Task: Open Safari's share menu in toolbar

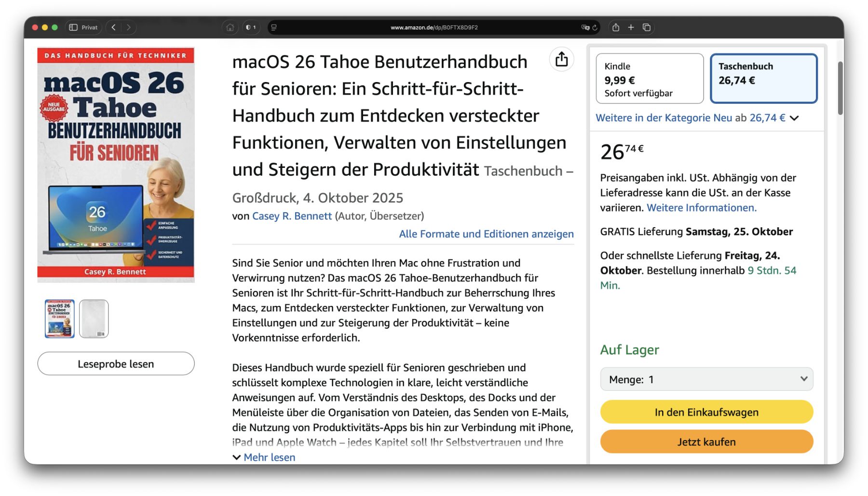Action: (616, 28)
